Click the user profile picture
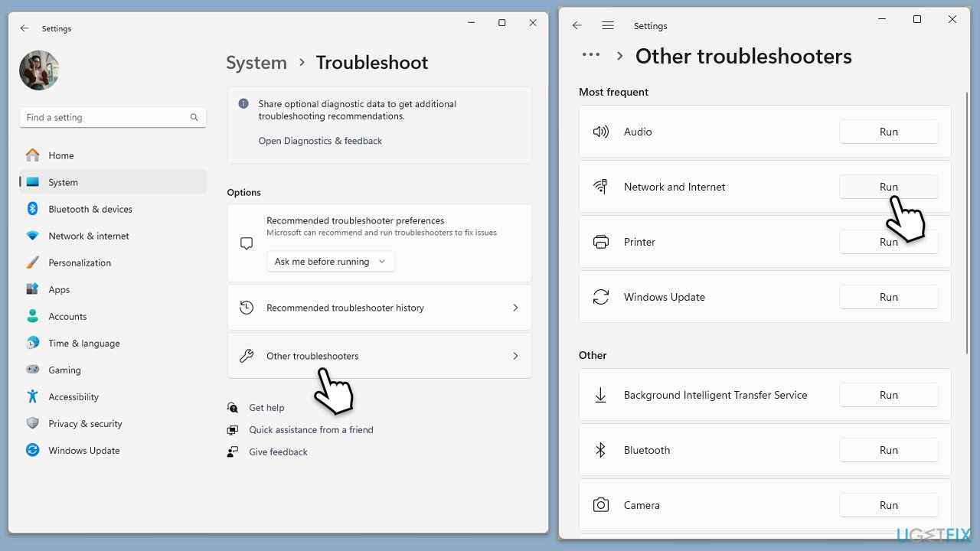The height and width of the screenshot is (551, 980). point(39,70)
